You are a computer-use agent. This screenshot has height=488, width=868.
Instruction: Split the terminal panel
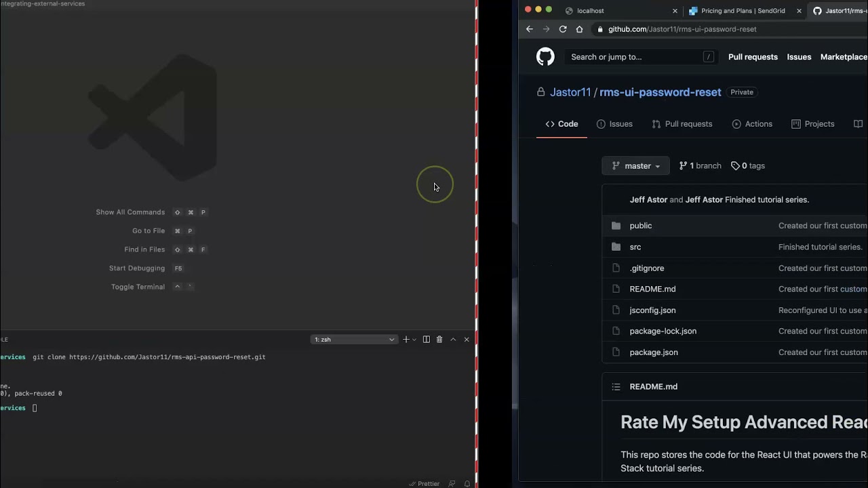(x=426, y=340)
